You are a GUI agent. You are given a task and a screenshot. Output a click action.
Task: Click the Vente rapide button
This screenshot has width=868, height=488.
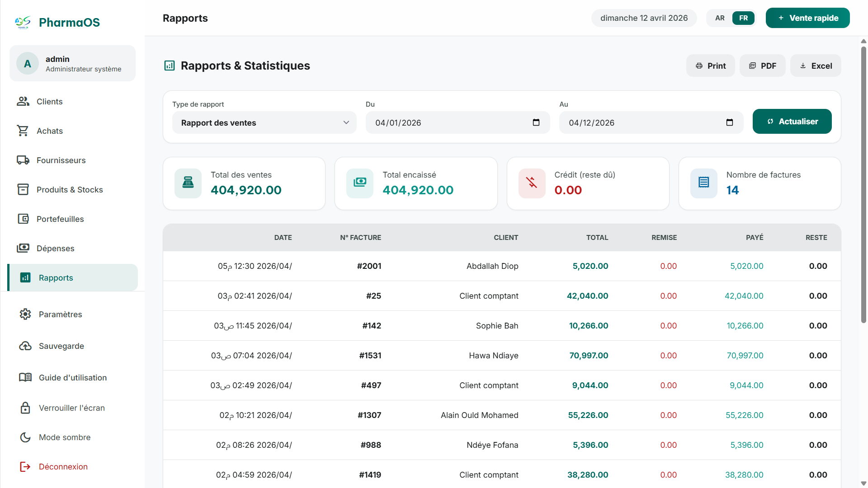click(x=807, y=18)
